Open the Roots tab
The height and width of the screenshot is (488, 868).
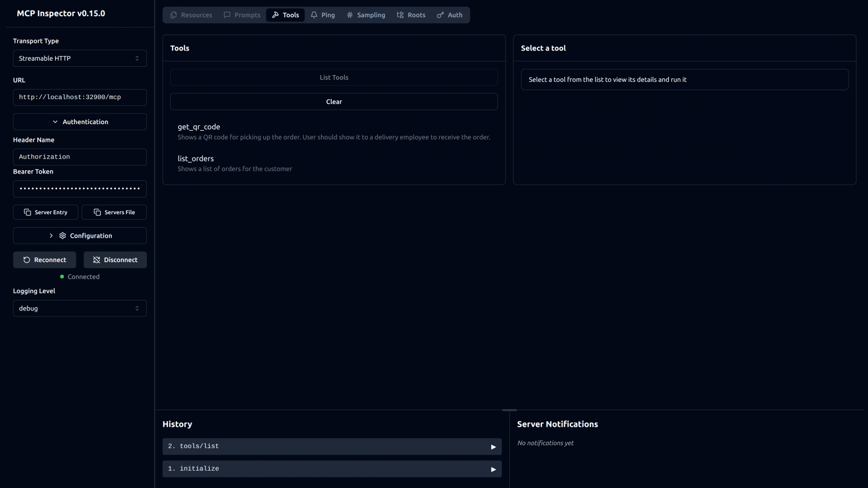point(411,15)
